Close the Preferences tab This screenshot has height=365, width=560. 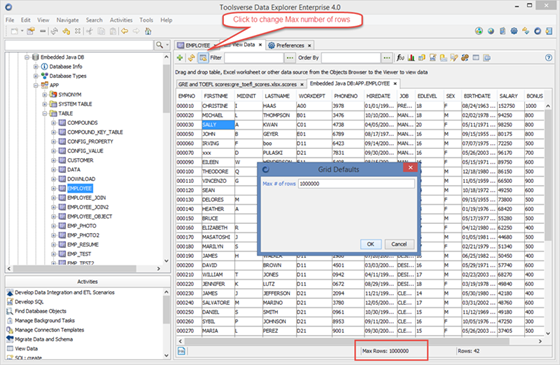coord(310,45)
